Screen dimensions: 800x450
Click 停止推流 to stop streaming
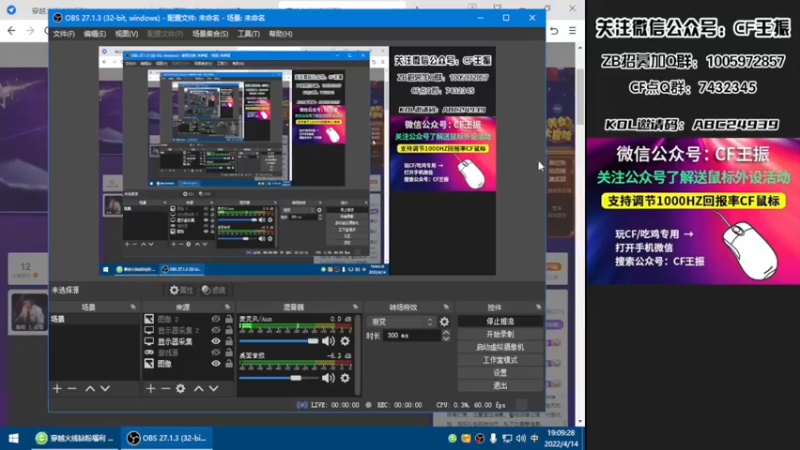(x=500, y=321)
